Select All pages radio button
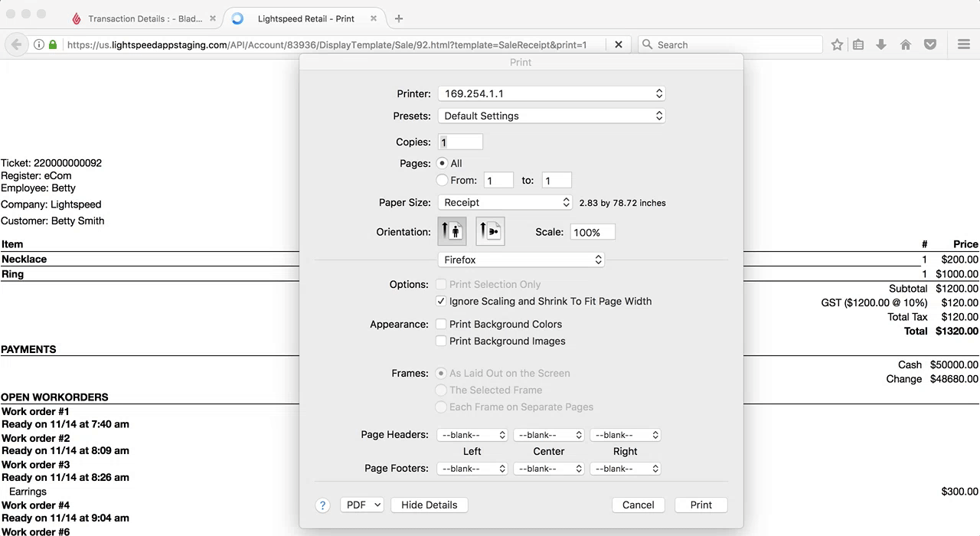980x536 pixels. click(x=443, y=163)
